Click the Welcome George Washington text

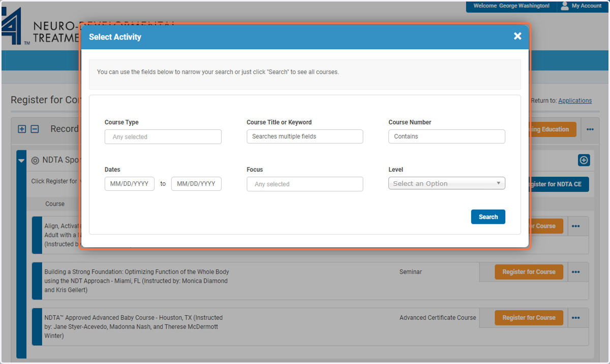pyautogui.click(x=511, y=6)
